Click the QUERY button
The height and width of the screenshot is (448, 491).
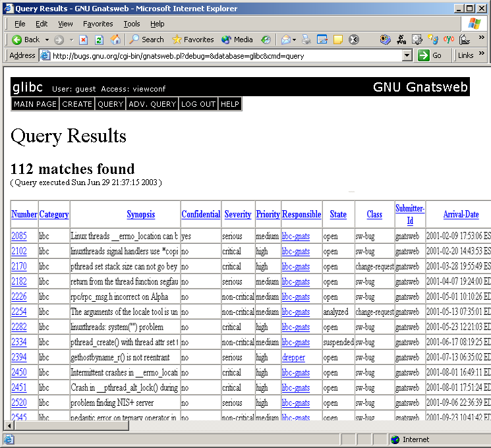click(x=110, y=104)
